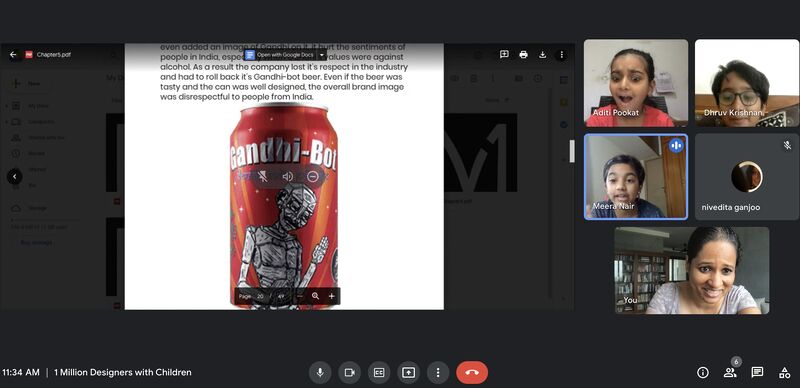
Task: Open the PDF viewer three-dot menu
Action: pyautogui.click(x=561, y=55)
